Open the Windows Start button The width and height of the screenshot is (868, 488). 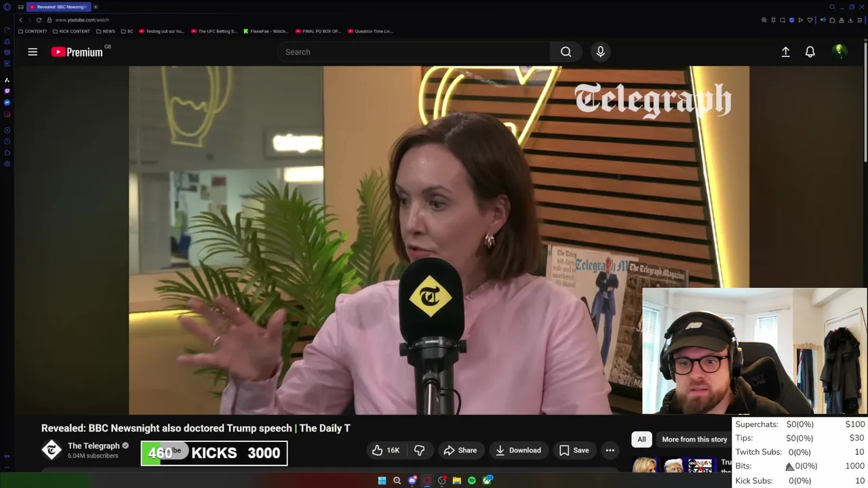(x=382, y=481)
